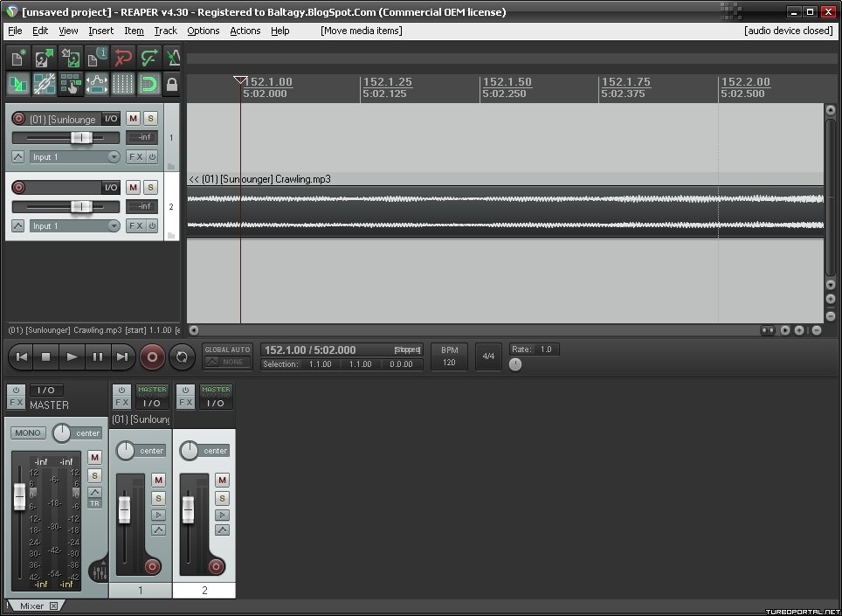The height and width of the screenshot is (616, 842).
Task: Adjust the playback Rate knob
Action: click(x=515, y=364)
